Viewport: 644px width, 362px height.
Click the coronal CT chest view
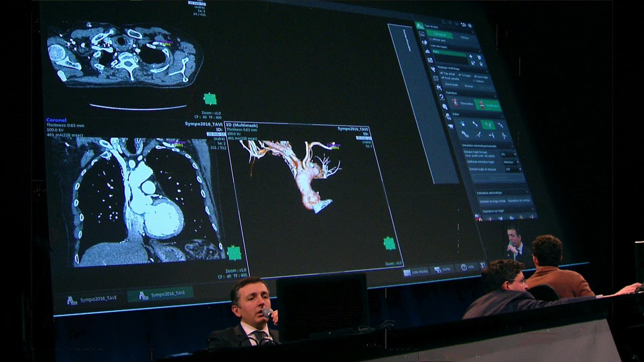(x=149, y=201)
